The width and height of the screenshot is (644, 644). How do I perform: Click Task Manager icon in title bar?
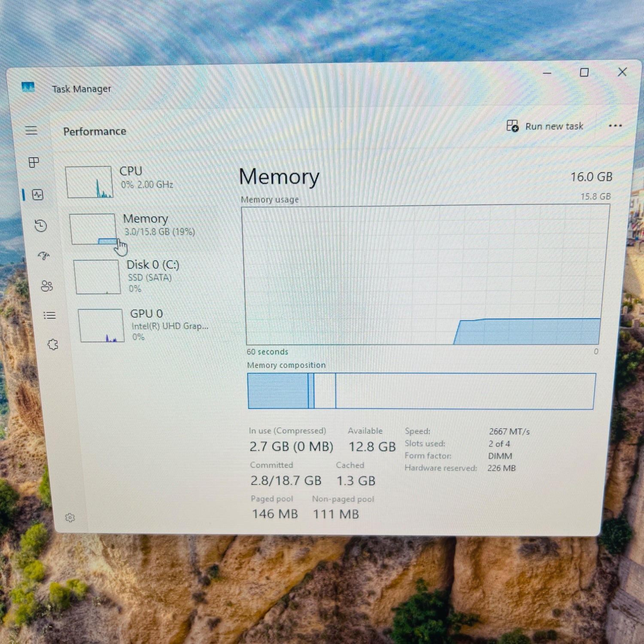pyautogui.click(x=28, y=88)
